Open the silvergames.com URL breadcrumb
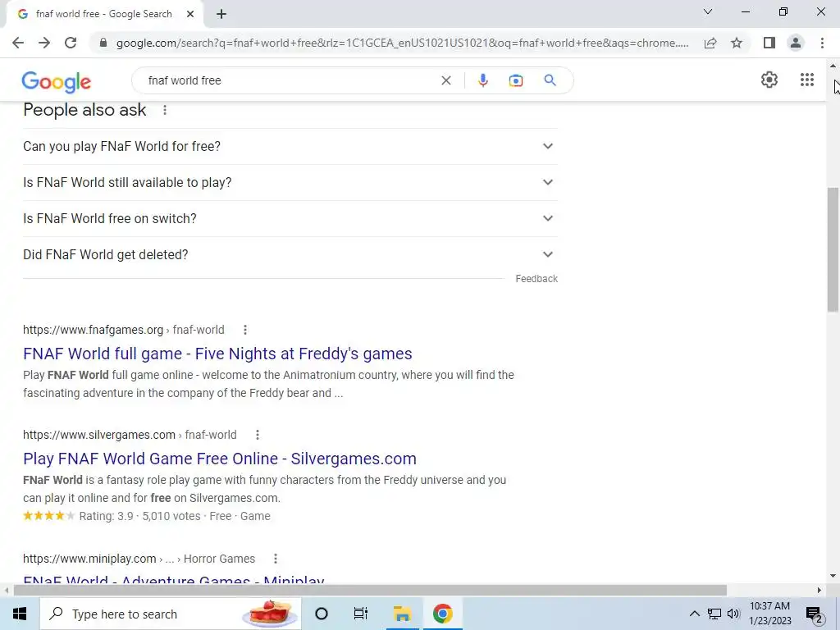Viewport: 840px width, 630px height. tap(130, 435)
